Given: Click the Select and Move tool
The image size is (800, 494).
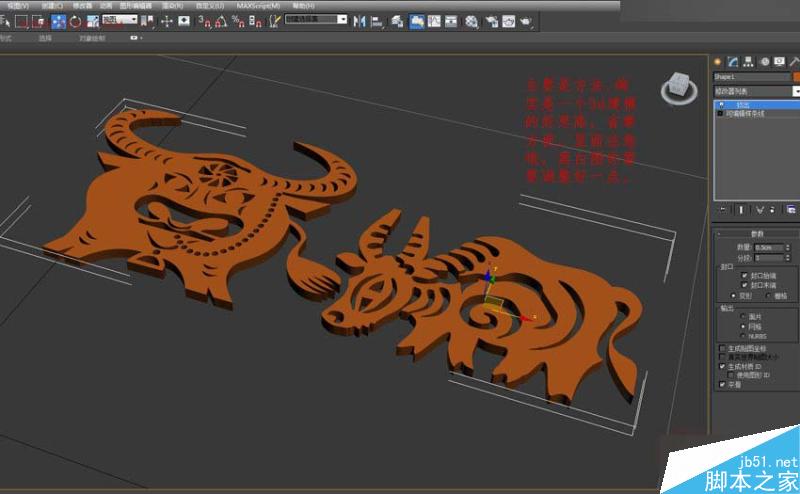Looking at the screenshot, I should (x=58, y=21).
